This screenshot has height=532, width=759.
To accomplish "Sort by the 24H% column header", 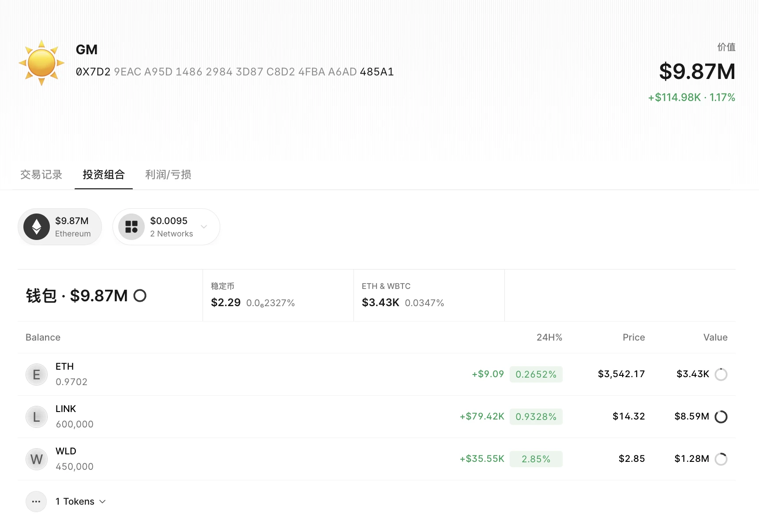I will point(549,337).
